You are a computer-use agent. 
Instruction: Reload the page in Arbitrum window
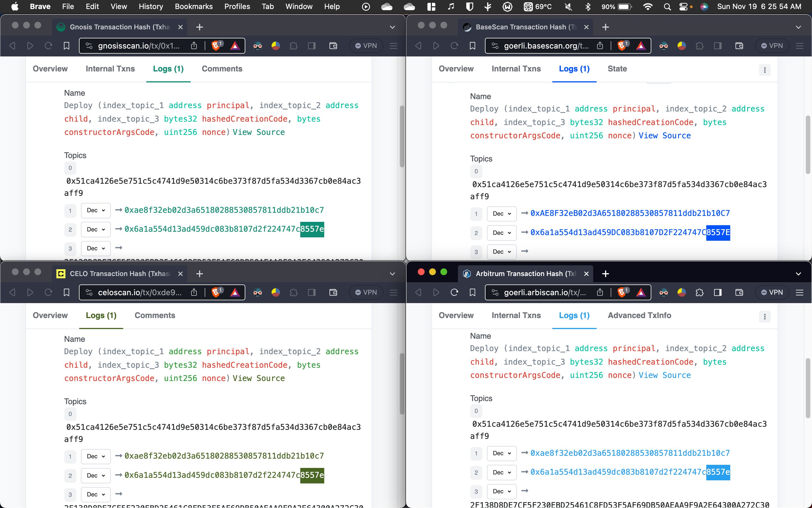click(454, 292)
